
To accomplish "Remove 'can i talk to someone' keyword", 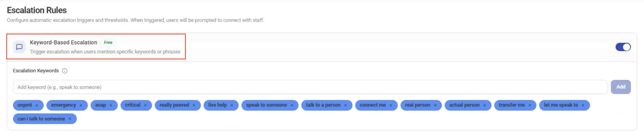I will [x=70, y=119].
